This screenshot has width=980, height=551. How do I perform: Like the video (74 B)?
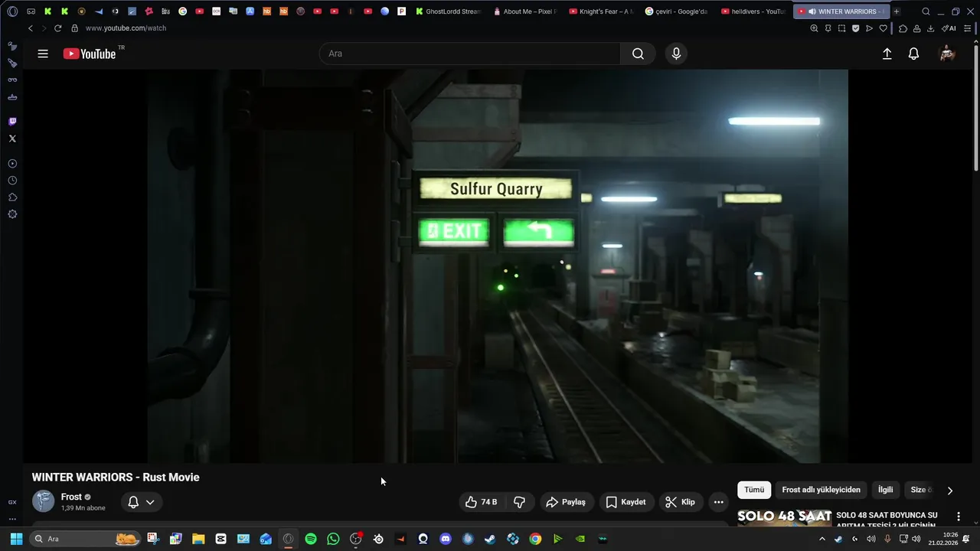click(x=482, y=502)
